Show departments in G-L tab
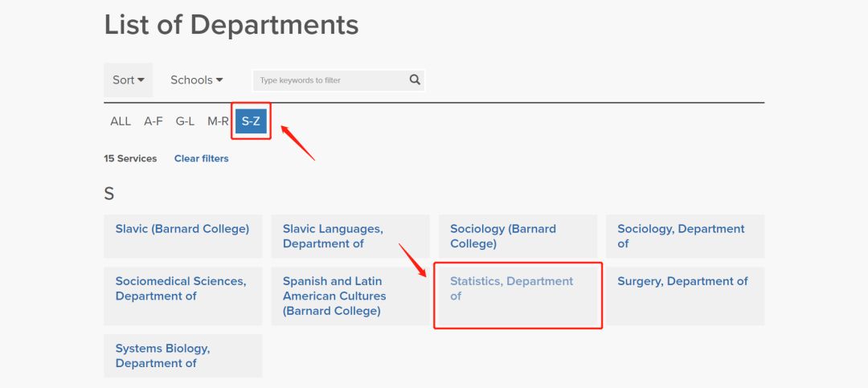Viewport: 868px width, 388px height. pos(185,121)
